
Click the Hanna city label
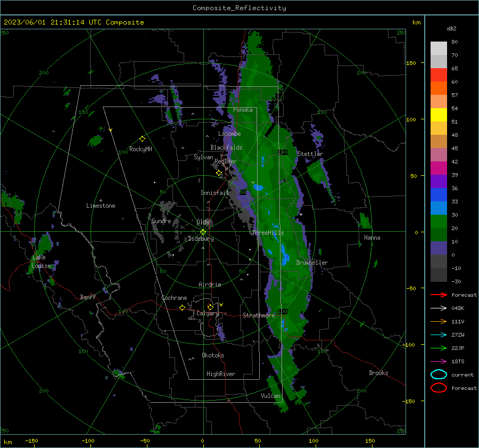[x=372, y=238]
